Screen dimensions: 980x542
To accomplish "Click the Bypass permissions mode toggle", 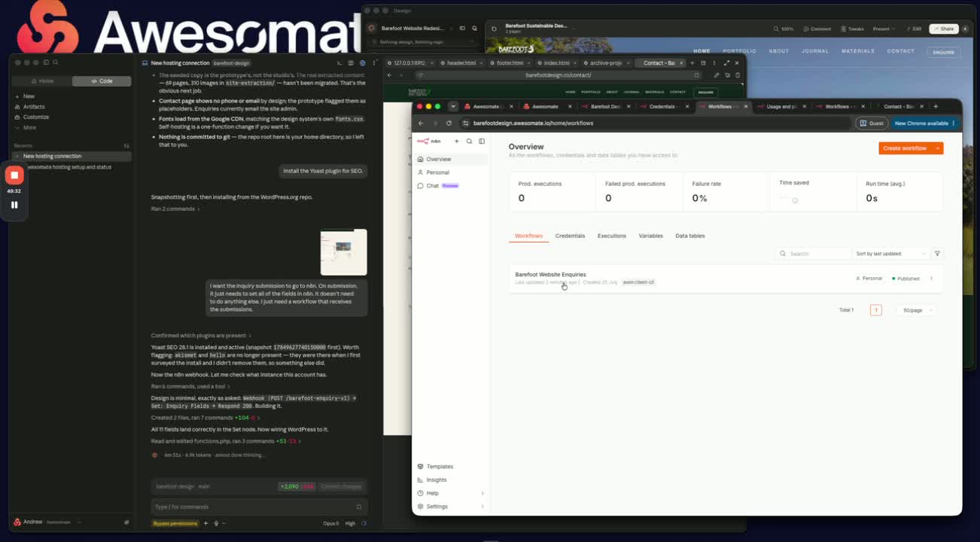I will (x=175, y=523).
